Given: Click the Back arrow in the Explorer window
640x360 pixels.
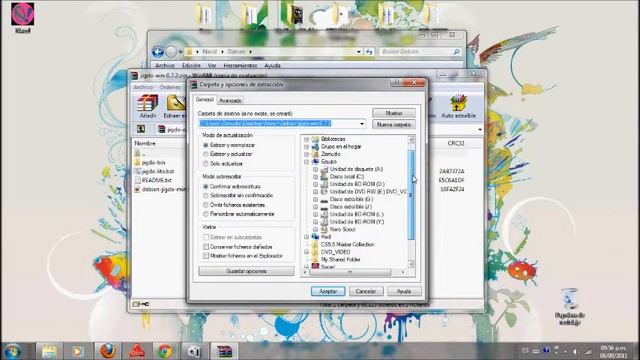Looking at the screenshot, I should 158,52.
